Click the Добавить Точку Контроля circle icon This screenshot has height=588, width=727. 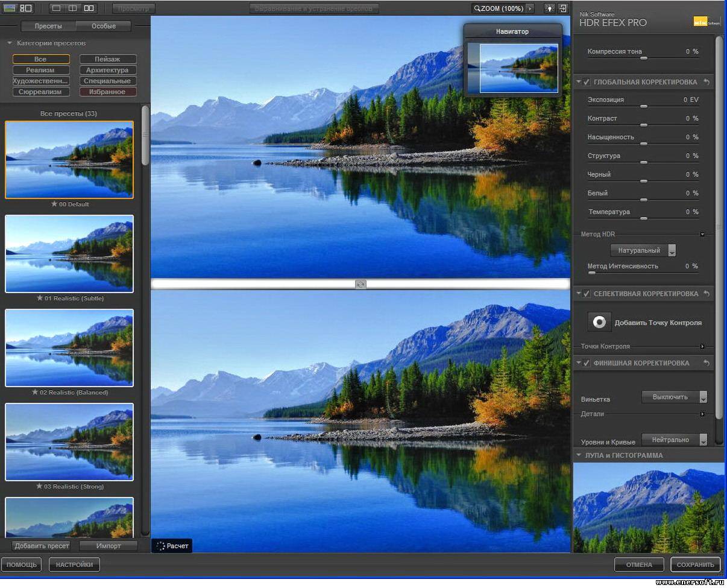coord(599,322)
